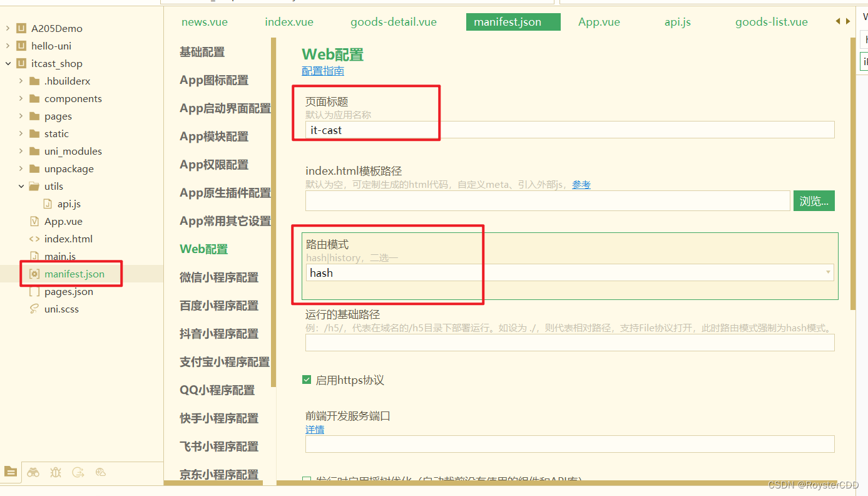Click the App.vue file icon
Viewport: 868px width, 496px height.
click(34, 221)
